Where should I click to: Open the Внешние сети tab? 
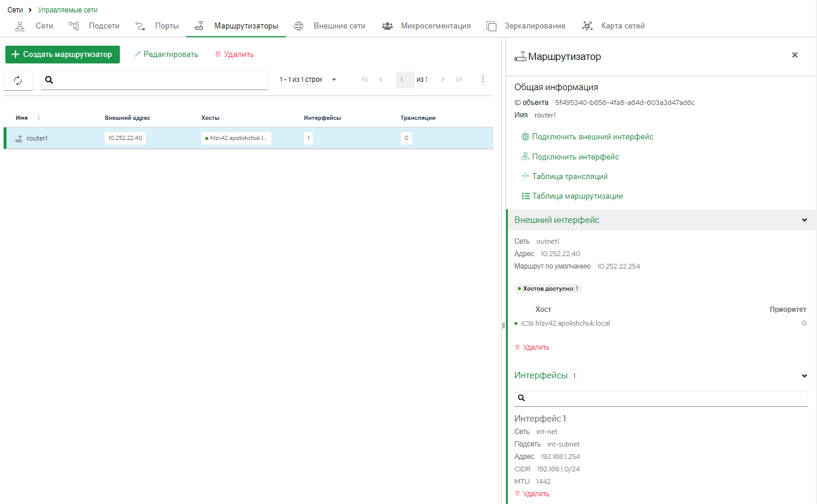pos(330,26)
